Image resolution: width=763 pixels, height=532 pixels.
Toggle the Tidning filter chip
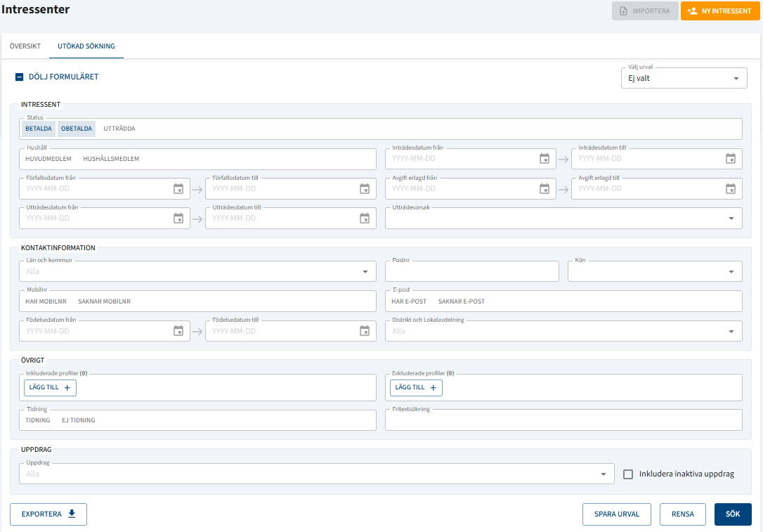click(38, 420)
